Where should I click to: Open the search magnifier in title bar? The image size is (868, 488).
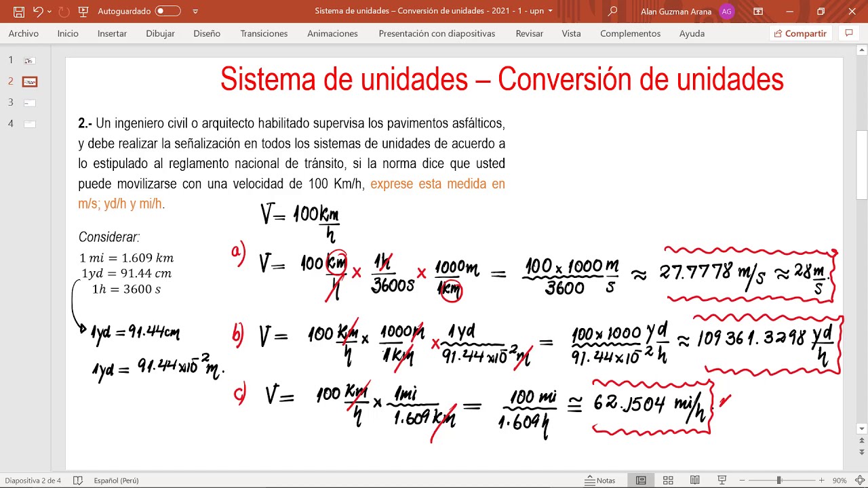[x=613, y=11]
